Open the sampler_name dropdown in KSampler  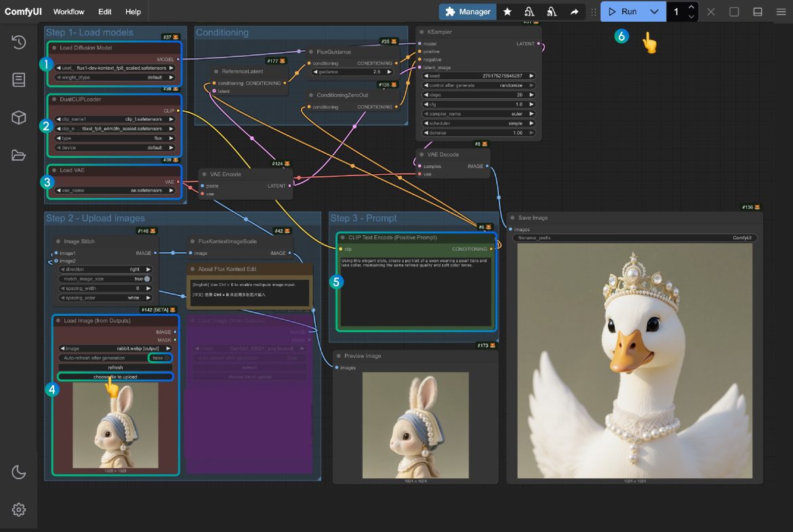tap(479, 114)
